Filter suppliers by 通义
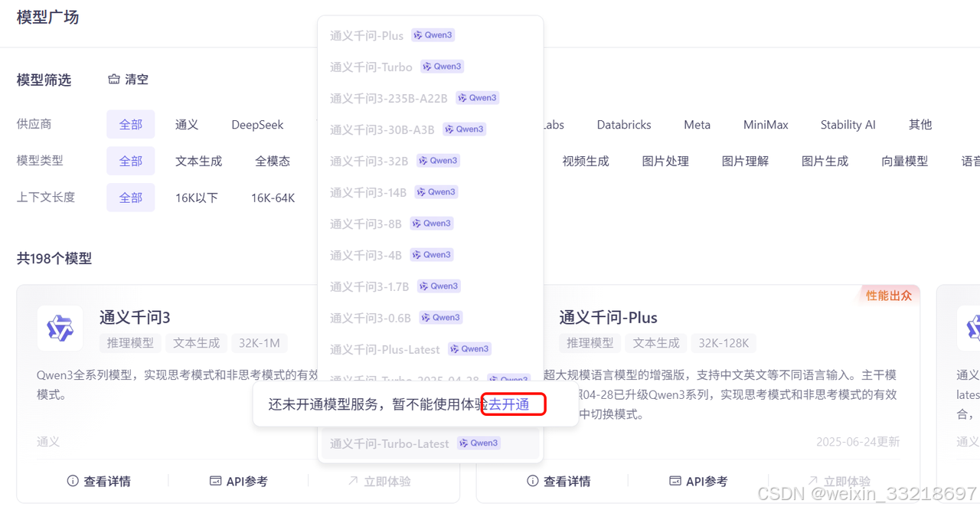Image resolution: width=980 pixels, height=510 pixels. [x=187, y=124]
